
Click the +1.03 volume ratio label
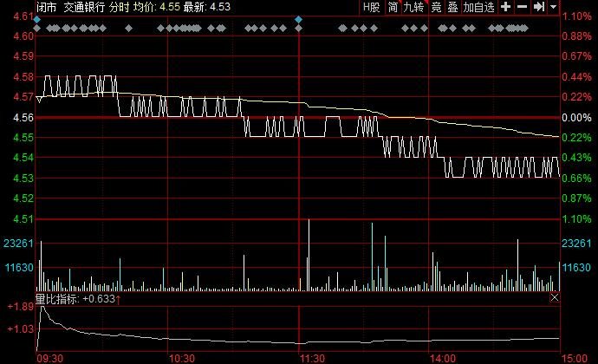coord(21,328)
